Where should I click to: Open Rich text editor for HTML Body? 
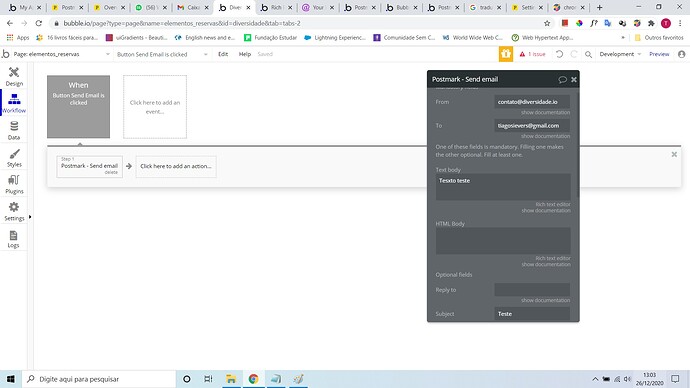coord(553,258)
